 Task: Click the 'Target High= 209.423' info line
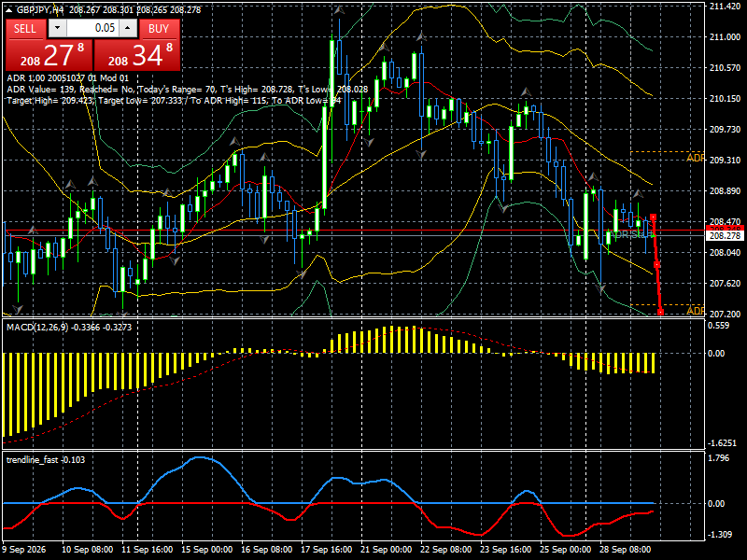pyautogui.click(x=174, y=101)
